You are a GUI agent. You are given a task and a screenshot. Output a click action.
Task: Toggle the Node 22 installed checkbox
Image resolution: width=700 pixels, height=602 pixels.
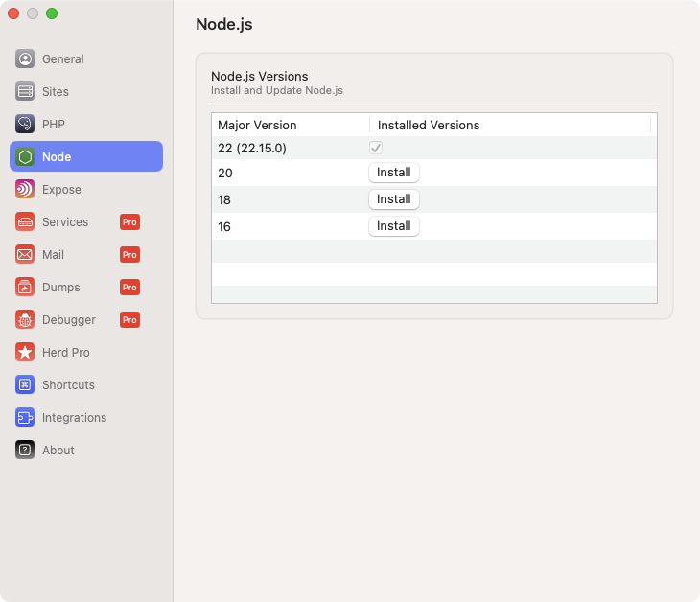tap(376, 148)
